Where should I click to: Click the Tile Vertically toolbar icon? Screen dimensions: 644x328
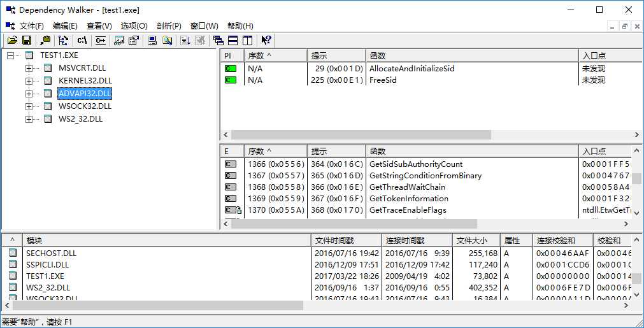pyautogui.click(x=247, y=40)
